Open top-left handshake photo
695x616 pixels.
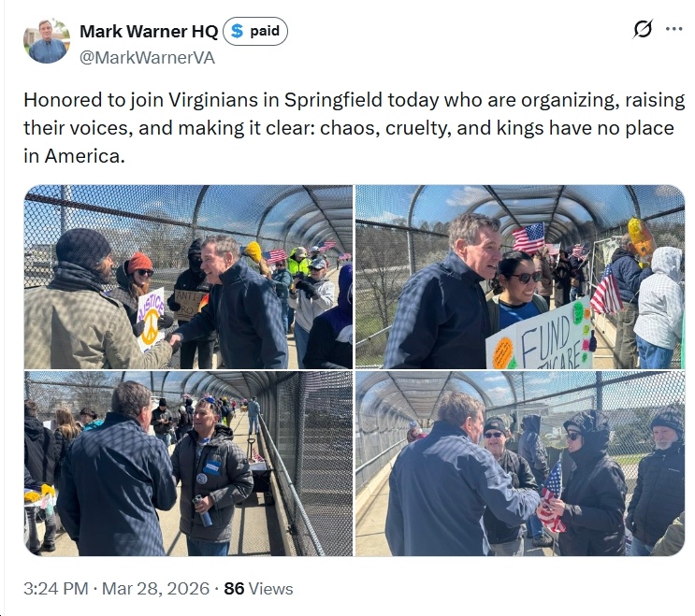point(188,277)
